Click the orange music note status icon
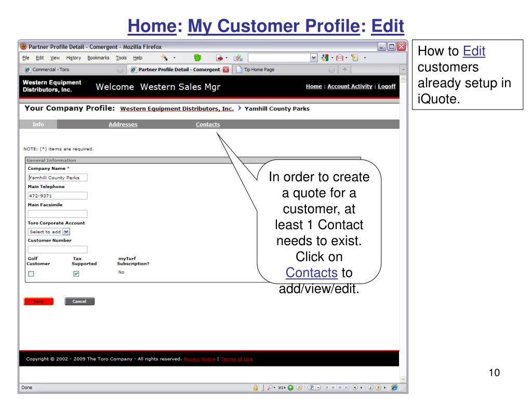 coord(299,388)
